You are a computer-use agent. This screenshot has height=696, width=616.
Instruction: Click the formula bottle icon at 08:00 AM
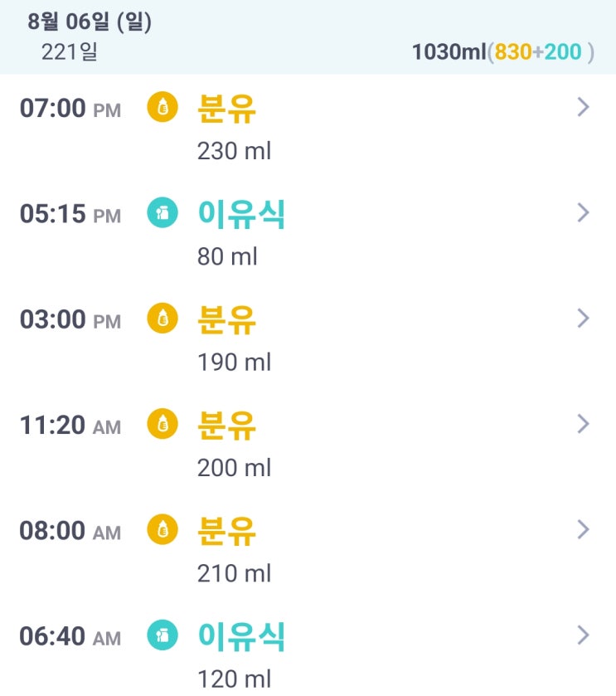pos(162,530)
